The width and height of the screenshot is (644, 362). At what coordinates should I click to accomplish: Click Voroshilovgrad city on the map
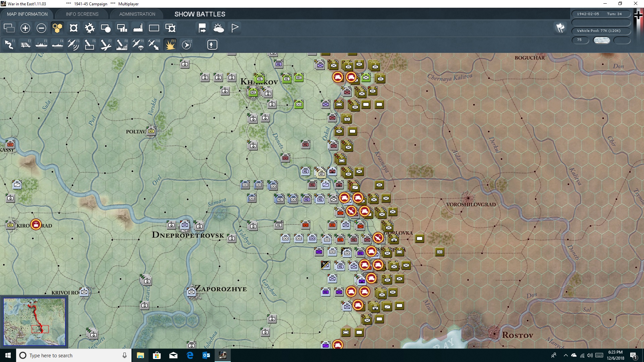coord(468,198)
